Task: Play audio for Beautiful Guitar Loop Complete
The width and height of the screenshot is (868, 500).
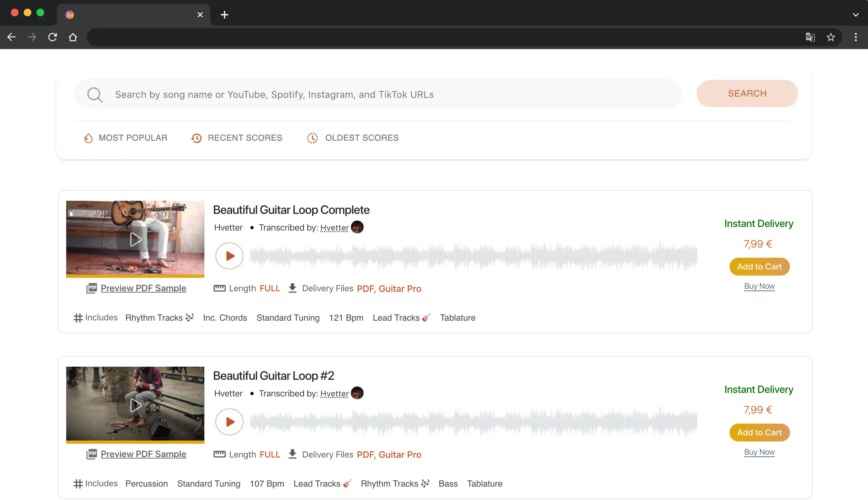Action: pos(229,256)
